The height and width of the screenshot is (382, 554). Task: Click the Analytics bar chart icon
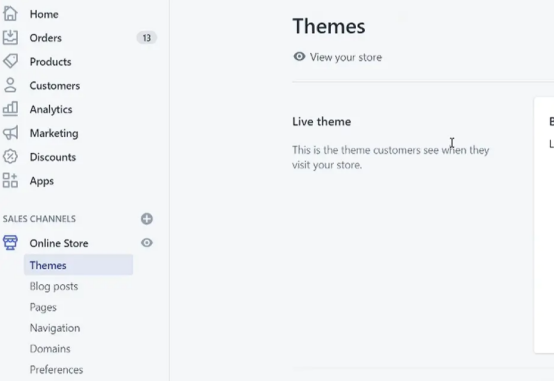coord(10,109)
